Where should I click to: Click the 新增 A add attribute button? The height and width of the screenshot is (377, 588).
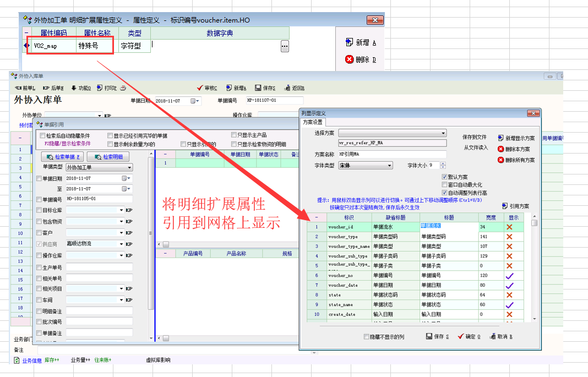pos(361,43)
